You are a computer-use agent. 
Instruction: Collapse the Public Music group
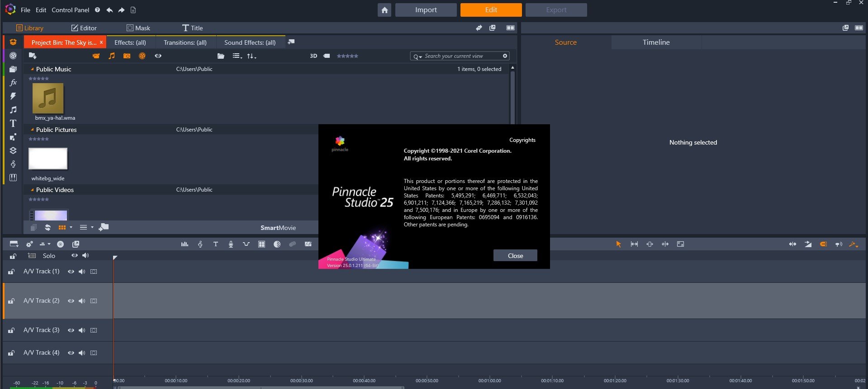(x=32, y=69)
